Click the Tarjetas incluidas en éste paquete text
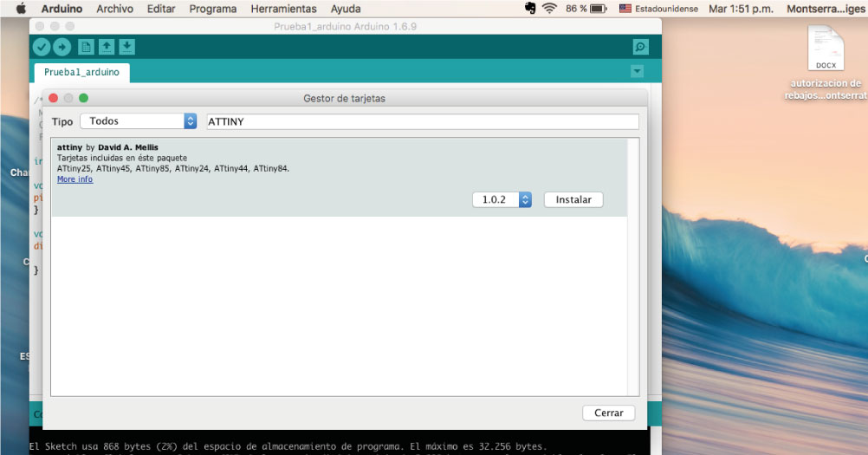This screenshot has width=868, height=455. (122, 158)
